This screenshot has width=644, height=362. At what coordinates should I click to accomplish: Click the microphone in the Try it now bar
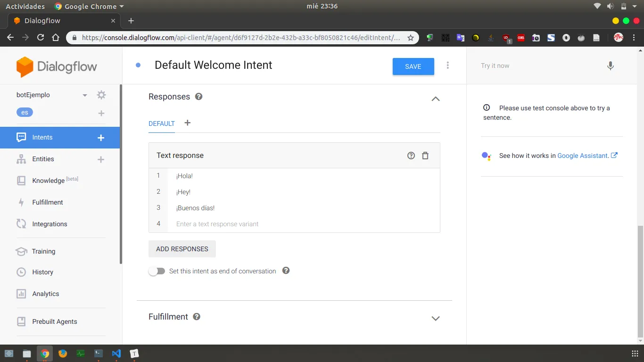[x=610, y=66]
